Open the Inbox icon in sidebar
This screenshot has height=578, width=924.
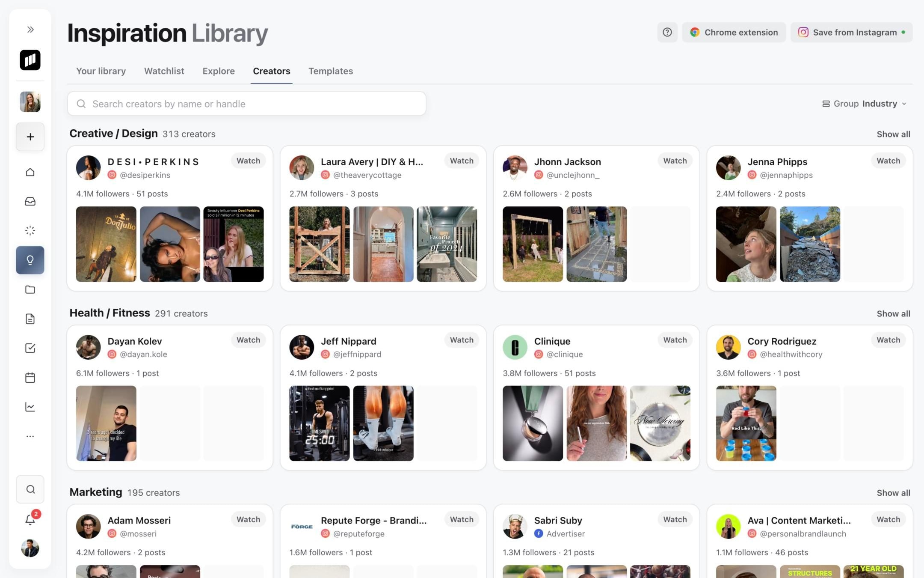(30, 201)
